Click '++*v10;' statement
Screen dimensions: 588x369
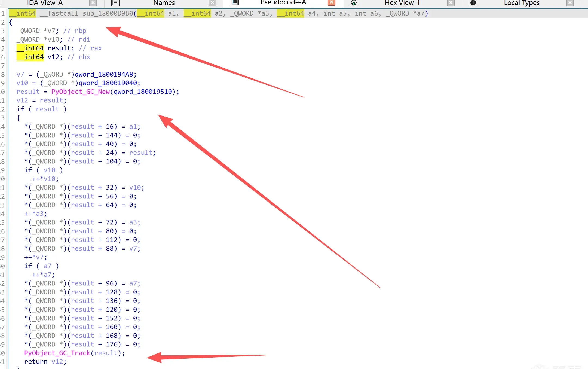[x=45, y=179]
